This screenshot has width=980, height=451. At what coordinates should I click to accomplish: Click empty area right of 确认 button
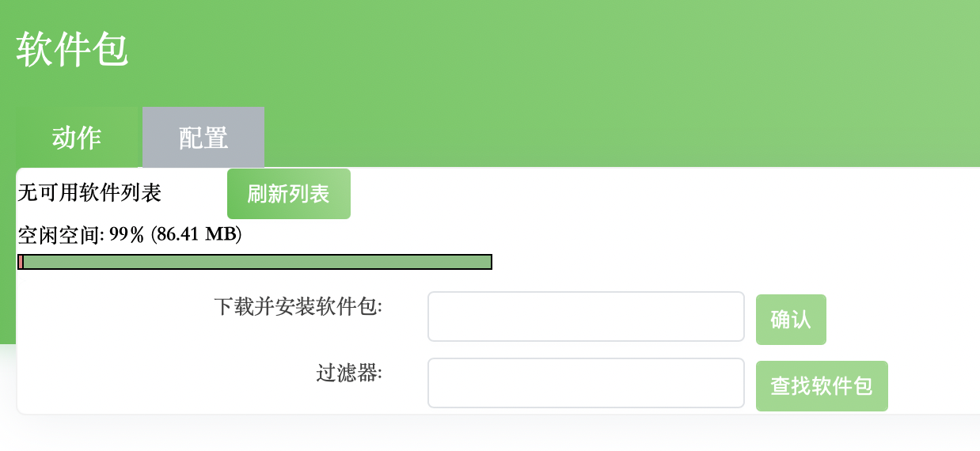[902, 320]
